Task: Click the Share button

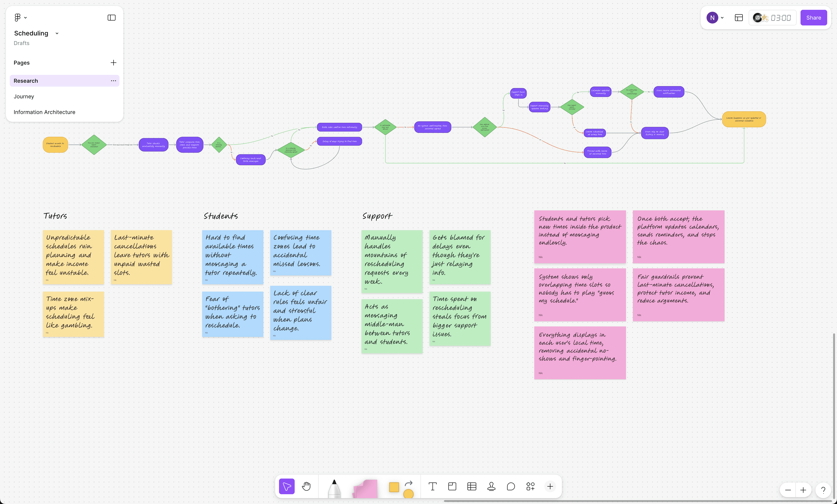Action: click(813, 18)
